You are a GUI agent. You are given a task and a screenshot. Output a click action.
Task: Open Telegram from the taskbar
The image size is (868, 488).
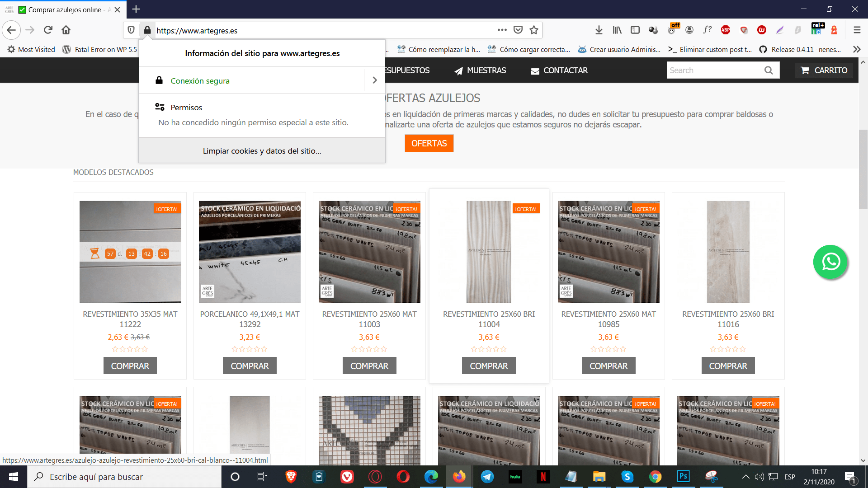487,477
